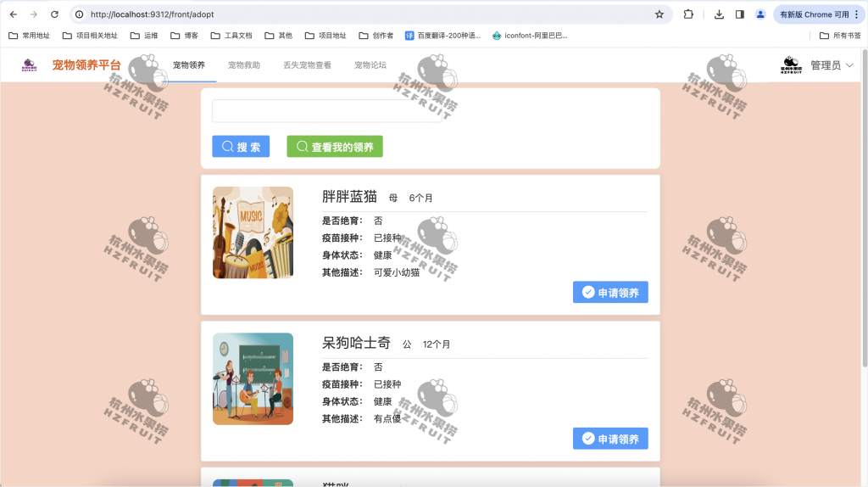Click the browser forward arrow
The image size is (868, 487).
34,14
